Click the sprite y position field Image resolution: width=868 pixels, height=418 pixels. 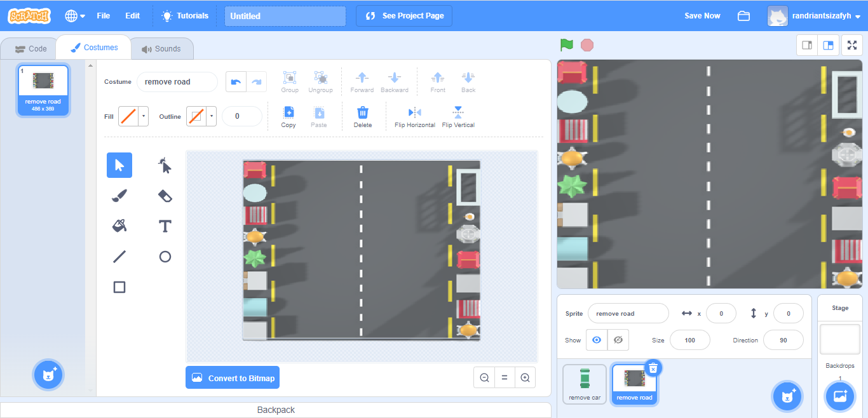click(x=789, y=313)
